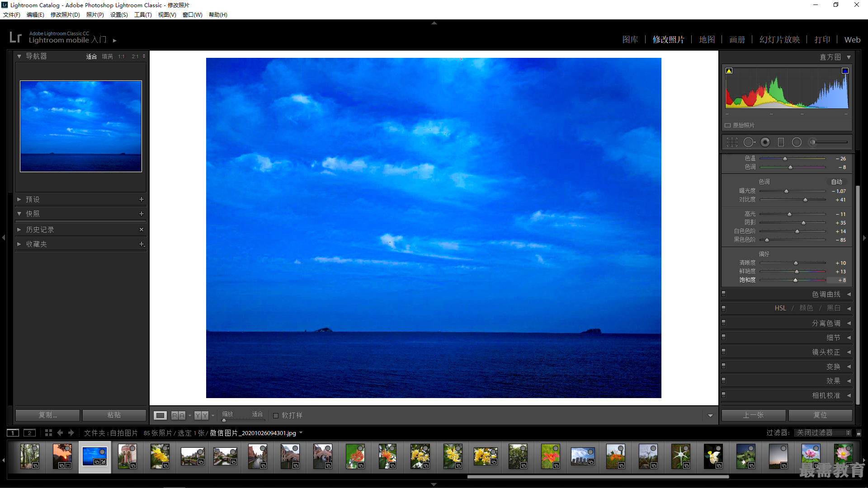Toggle the highlight clipping indicator in histogram

click(x=845, y=71)
